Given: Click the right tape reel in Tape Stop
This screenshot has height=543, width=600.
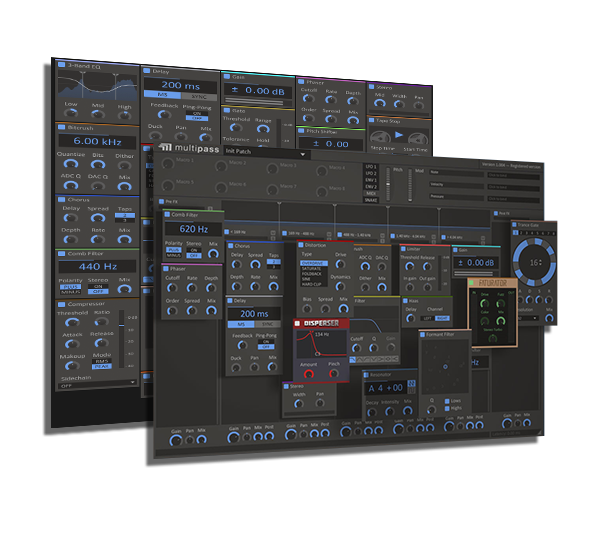Looking at the screenshot, I should pyautogui.click(x=418, y=139).
